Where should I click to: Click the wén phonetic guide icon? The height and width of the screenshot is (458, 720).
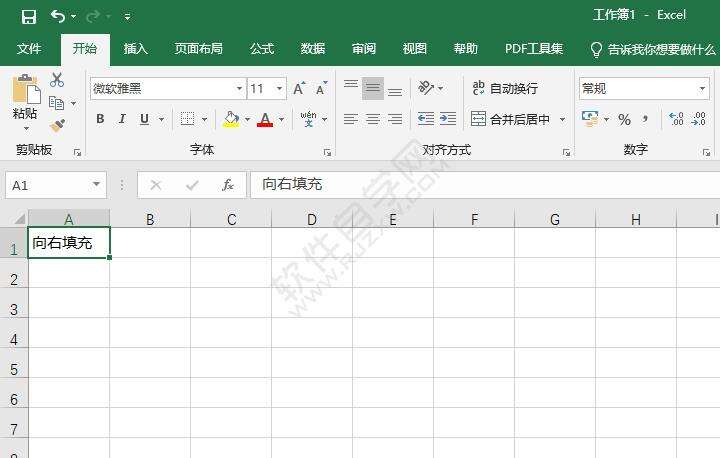[309, 119]
